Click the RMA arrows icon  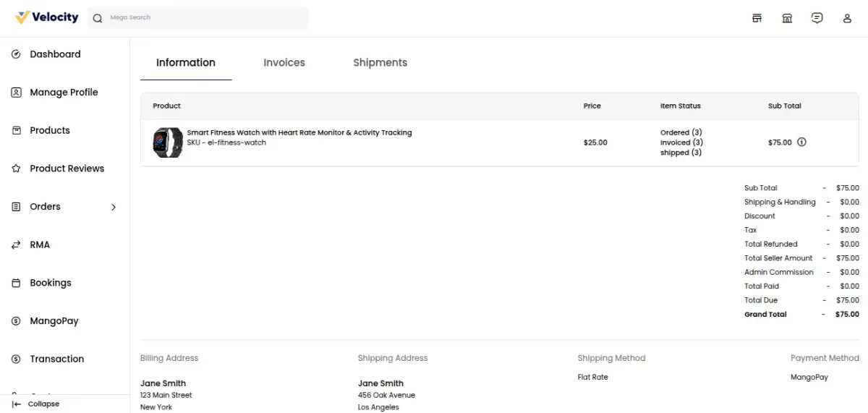coord(16,245)
